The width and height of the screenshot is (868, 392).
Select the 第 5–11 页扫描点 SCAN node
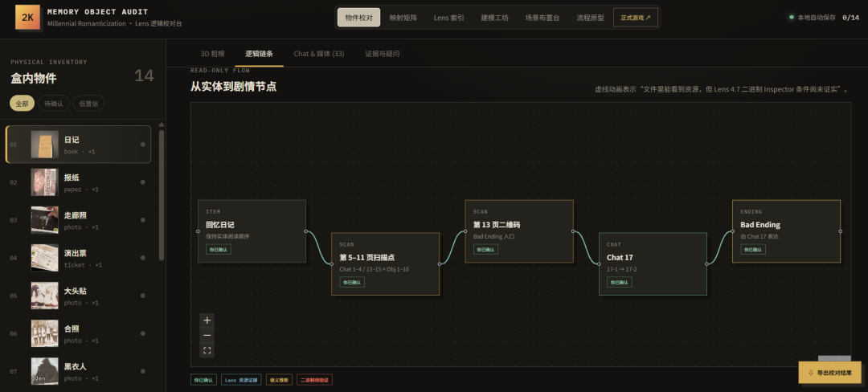pos(385,263)
